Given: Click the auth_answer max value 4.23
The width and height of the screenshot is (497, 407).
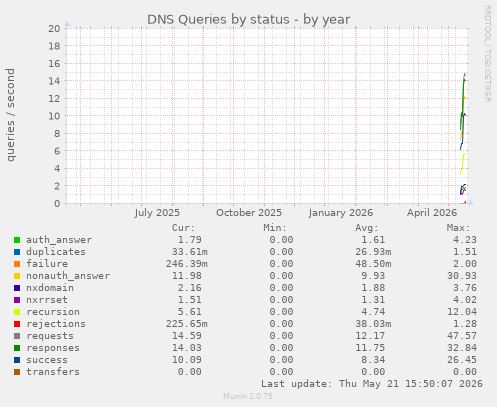Looking at the screenshot, I should coord(465,240).
